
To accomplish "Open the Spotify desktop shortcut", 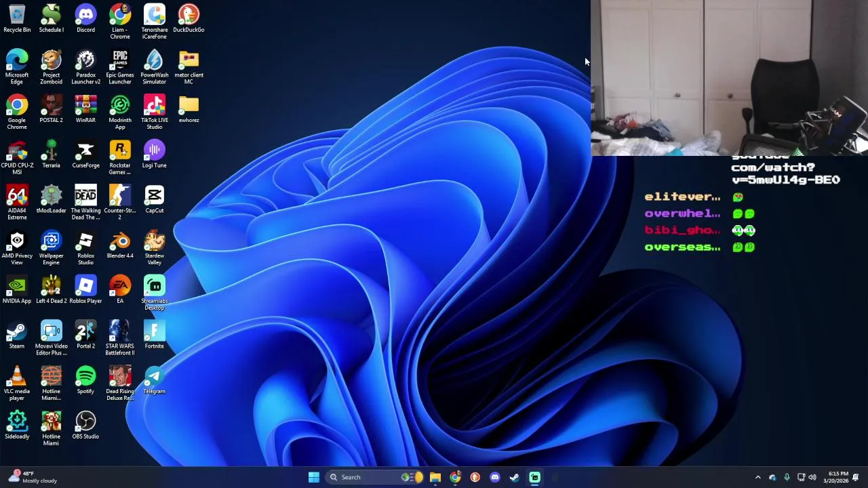I will [x=85, y=380].
